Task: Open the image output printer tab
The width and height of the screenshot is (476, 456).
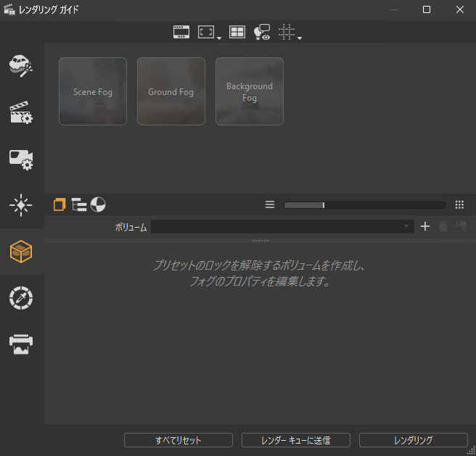Action: 20,344
